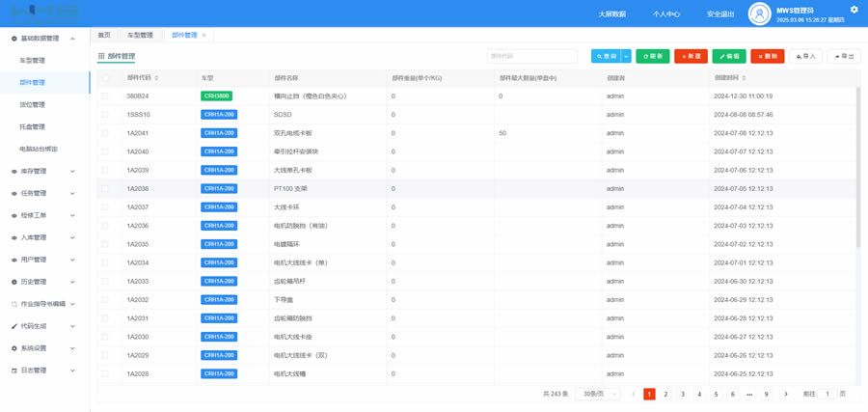
Task: Check the row 1A2037 checkbox
Action: click(x=105, y=207)
